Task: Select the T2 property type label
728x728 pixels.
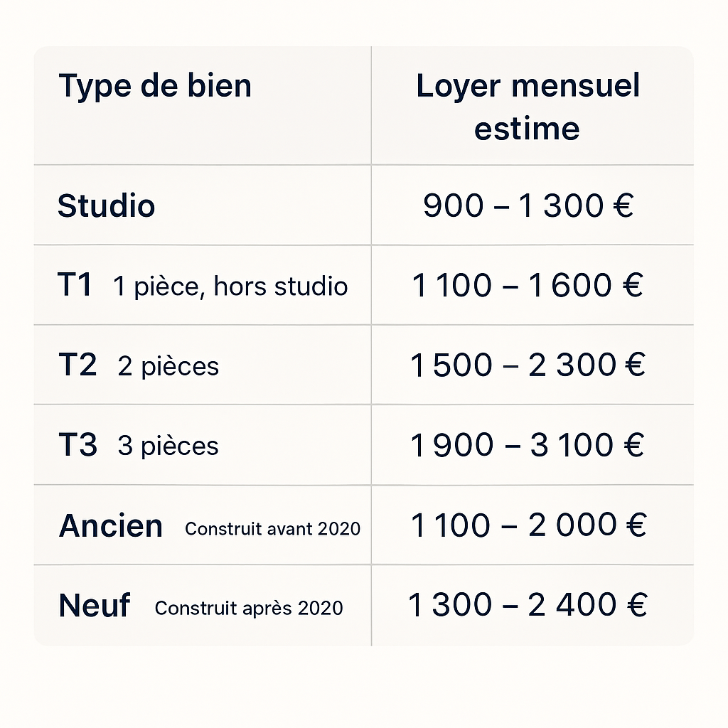Action: pos(77,365)
